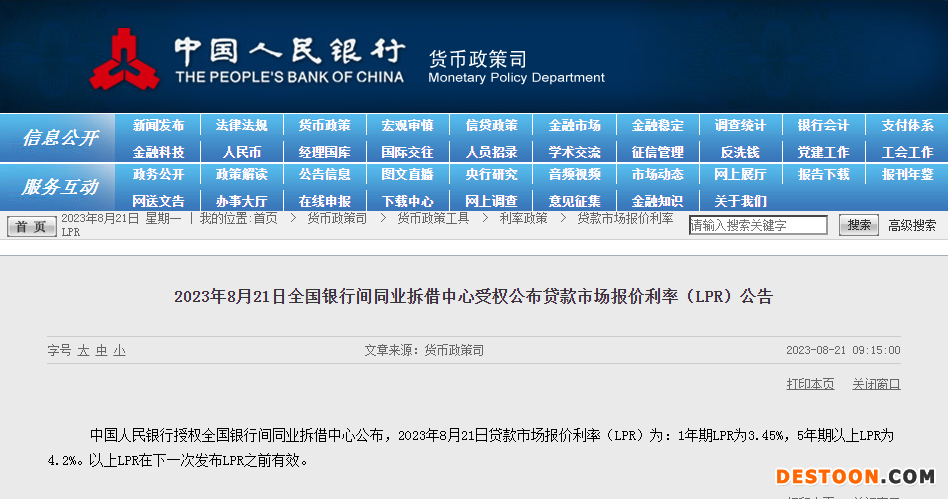Image resolution: width=948 pixels, height=499 pixels.
Task: Click the search keyword input field
Action: pyautogui.click(x=758, y=226)
